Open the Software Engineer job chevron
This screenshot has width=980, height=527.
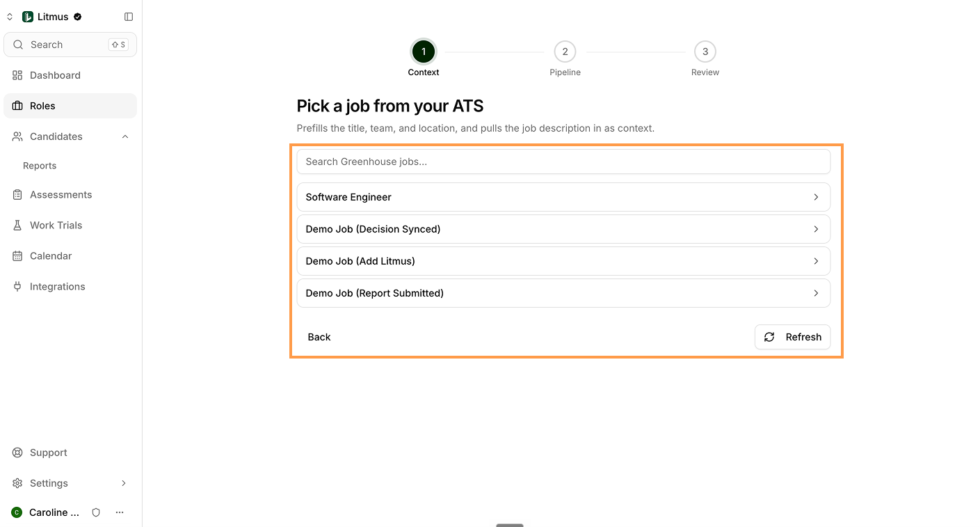point(816,197)
